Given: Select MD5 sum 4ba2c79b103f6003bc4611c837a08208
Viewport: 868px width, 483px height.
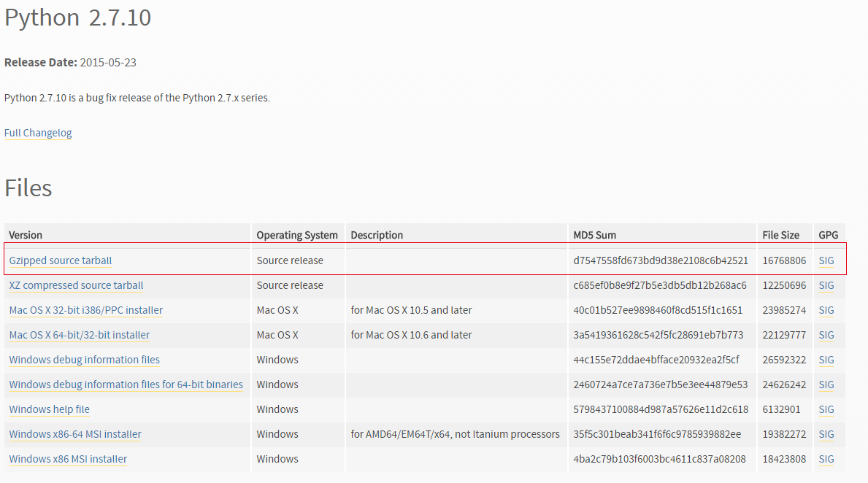Looking at the screenshot, I should (x=659, y=459).
